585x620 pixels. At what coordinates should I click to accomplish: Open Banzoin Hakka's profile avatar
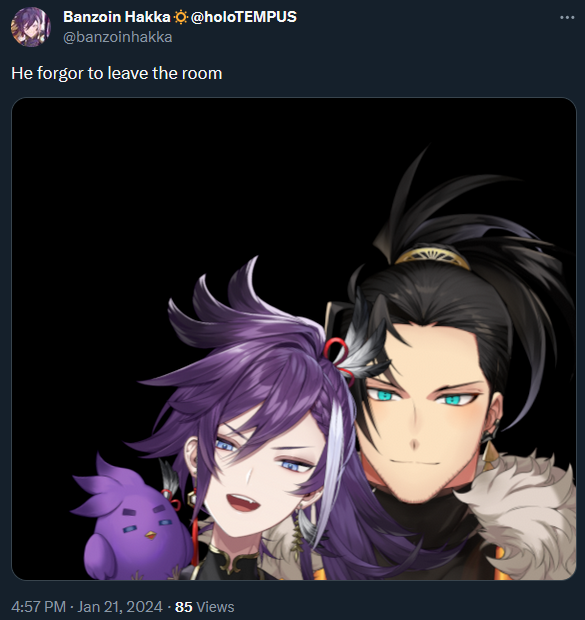click(x=31, y=27)
